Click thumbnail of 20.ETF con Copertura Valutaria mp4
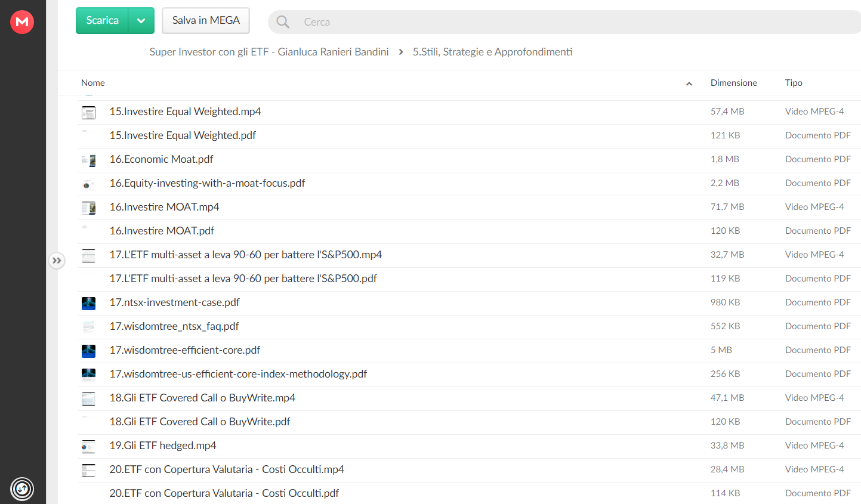 88,470
